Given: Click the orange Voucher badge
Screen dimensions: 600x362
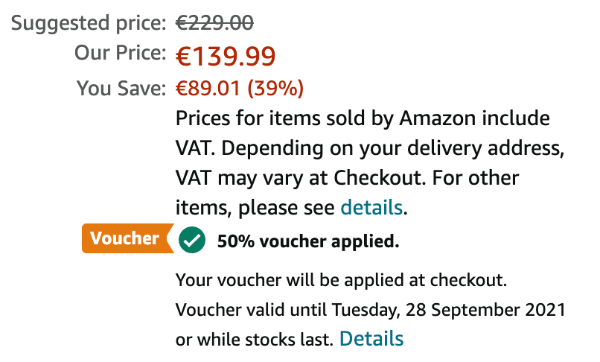Looking at the screenshot, I should point(128,238).
